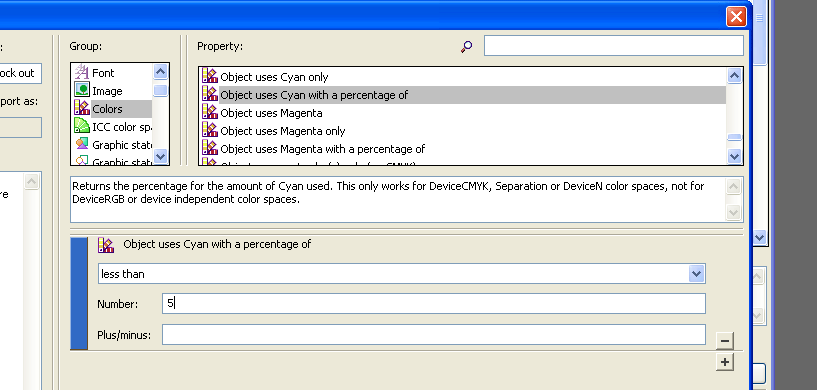Click Property list scroll-down arrow

tap(734, 156)
